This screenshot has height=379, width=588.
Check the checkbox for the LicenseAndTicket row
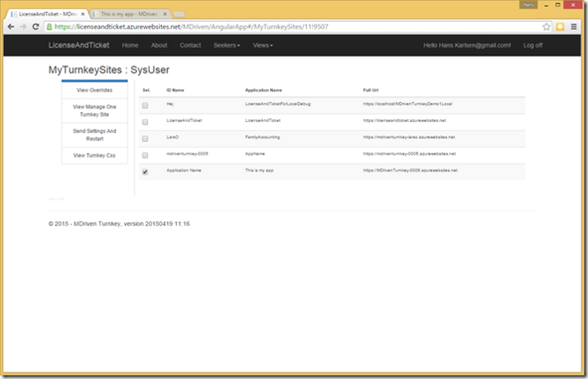145,122
